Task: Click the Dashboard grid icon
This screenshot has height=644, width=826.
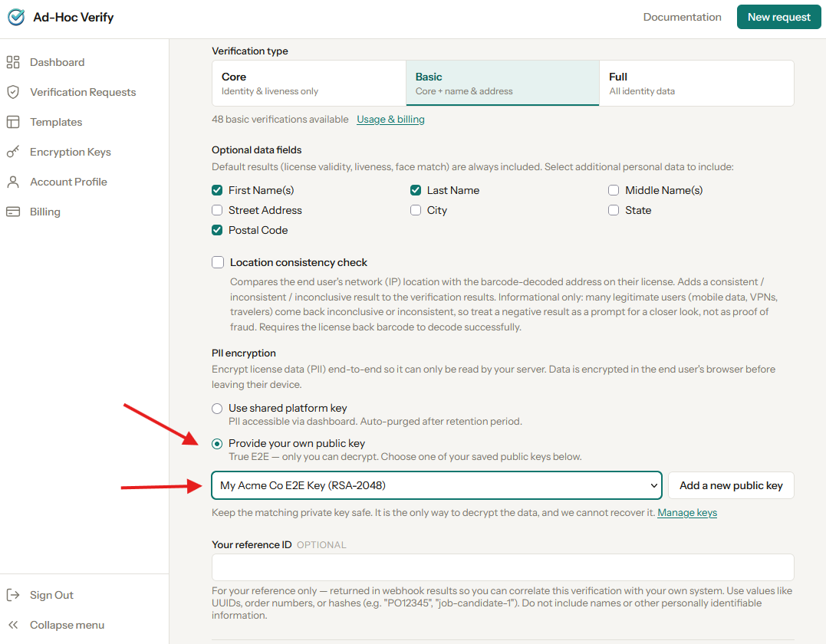Action: pos(13,62)
